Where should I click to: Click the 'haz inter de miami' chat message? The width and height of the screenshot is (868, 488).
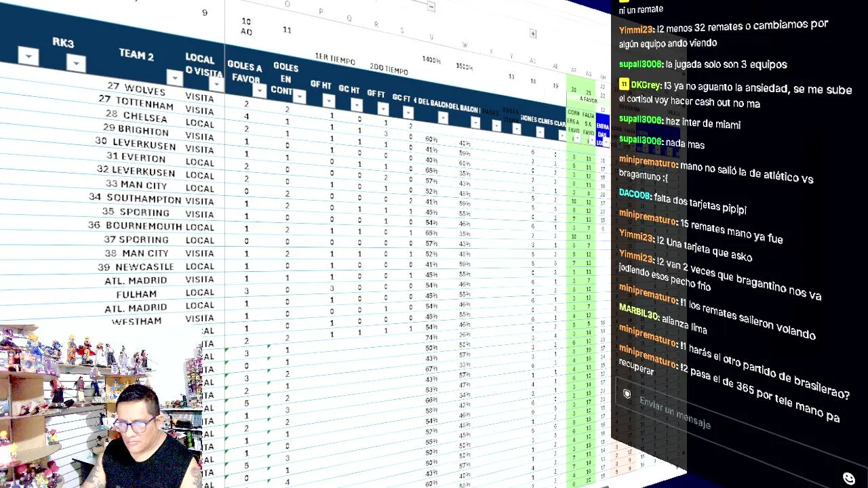[x=703, y=123]
